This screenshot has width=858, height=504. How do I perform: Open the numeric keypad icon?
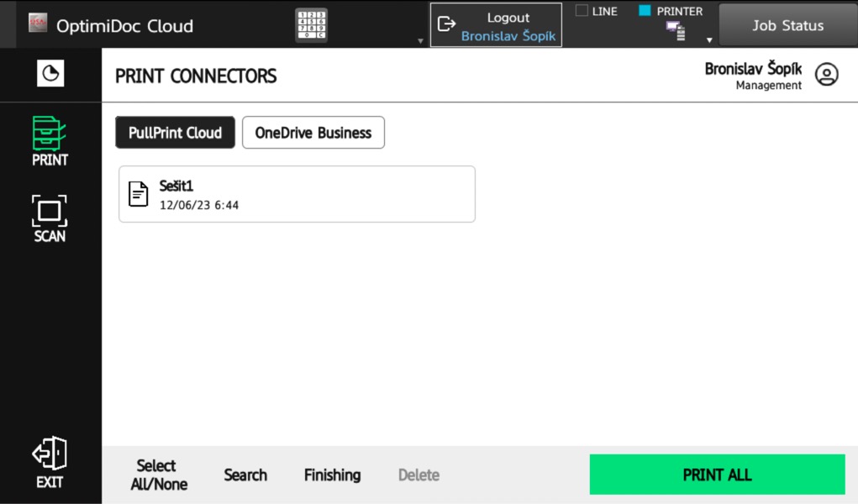pyautogui.click(x=311, y=25)
